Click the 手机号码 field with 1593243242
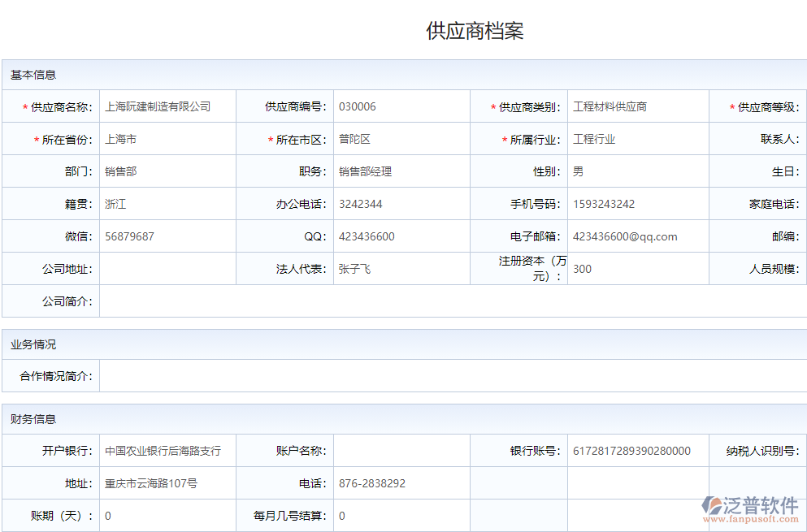 (638, 204)
